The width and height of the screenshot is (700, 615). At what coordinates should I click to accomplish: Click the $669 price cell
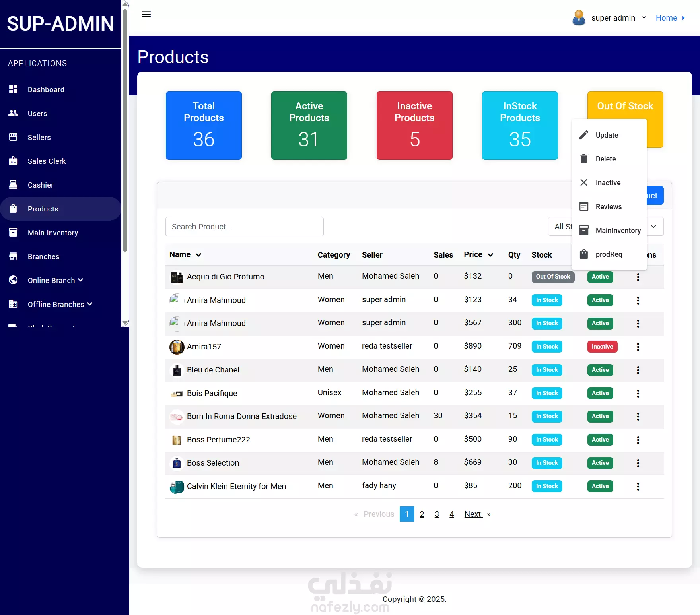coord(472,462)
